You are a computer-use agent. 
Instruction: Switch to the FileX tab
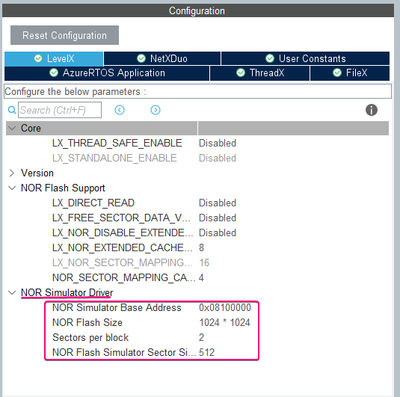pyautogui.click(x=350, y=73)
